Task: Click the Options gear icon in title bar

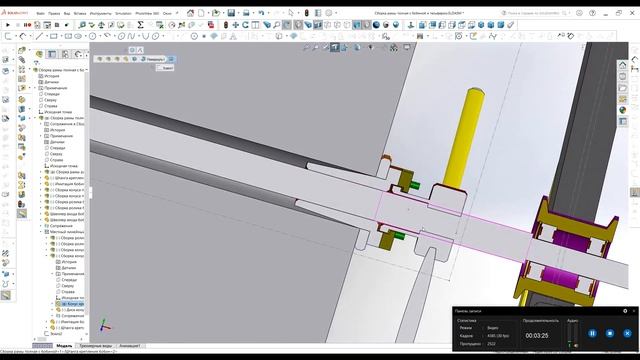Action: pyautogui.click(x=329, y=13)
